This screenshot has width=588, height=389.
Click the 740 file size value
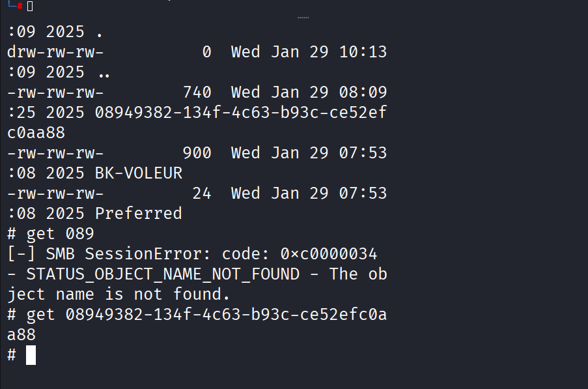pyautogui.click(x=197, y=93)
